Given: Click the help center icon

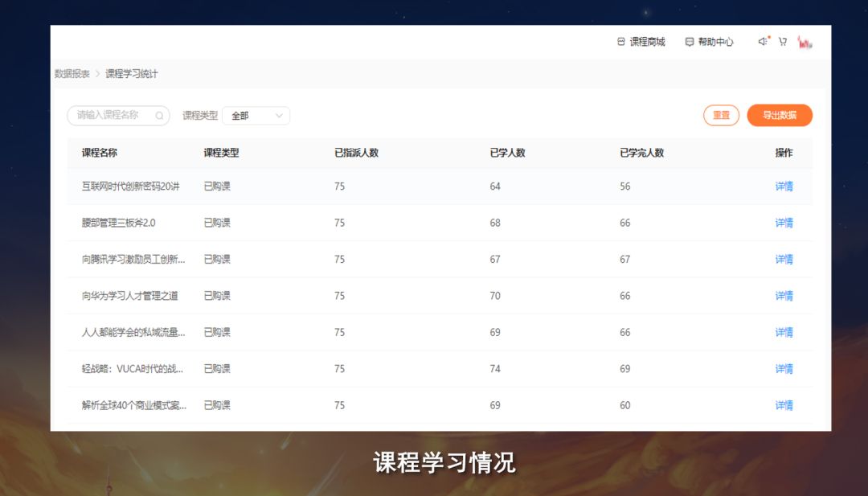Looking at the screenshot, I should pos(690,42).
